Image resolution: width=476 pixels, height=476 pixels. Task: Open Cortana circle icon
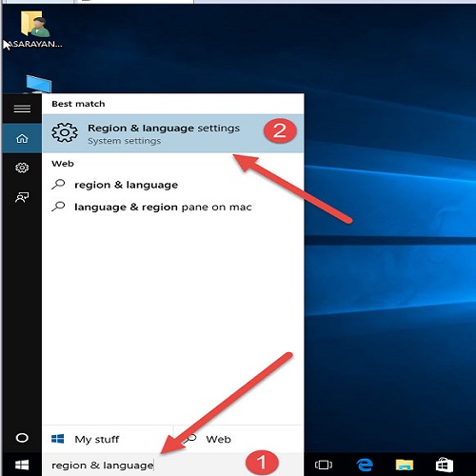tap(22, 438)
